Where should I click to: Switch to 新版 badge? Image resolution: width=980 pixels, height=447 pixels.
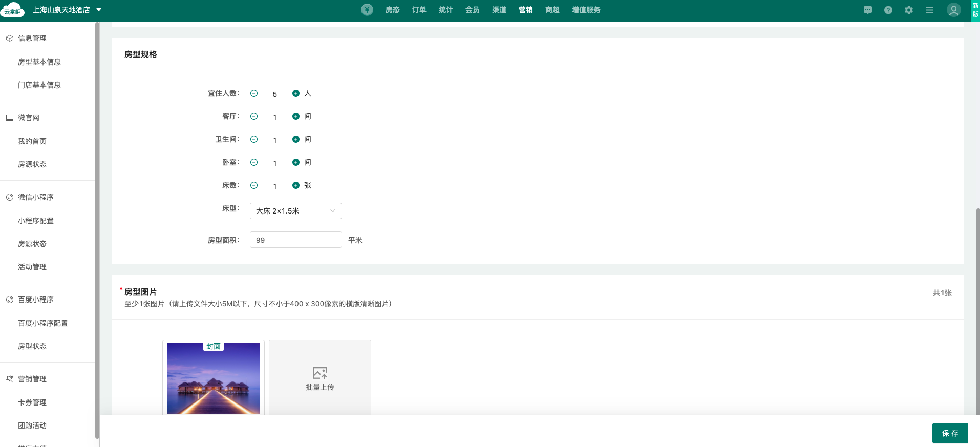pyautogui.click(x=976, y=10)
